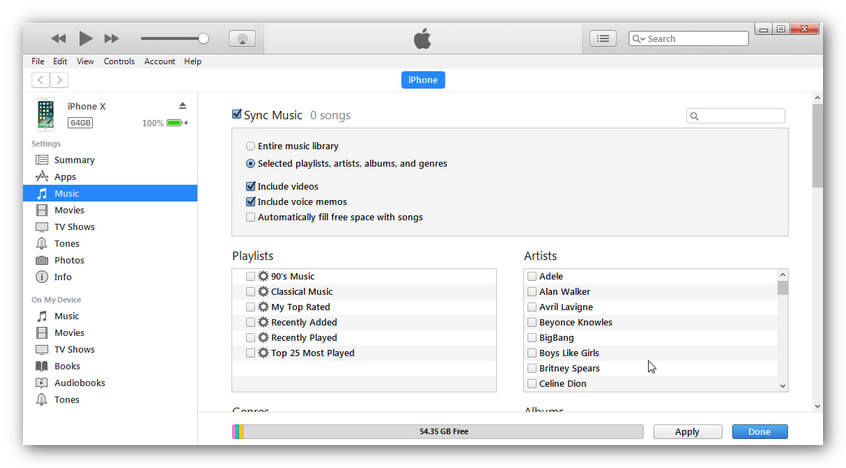846x468 pixels.
Task: Select the Entire music library option
Action: [x=250, y=146]
